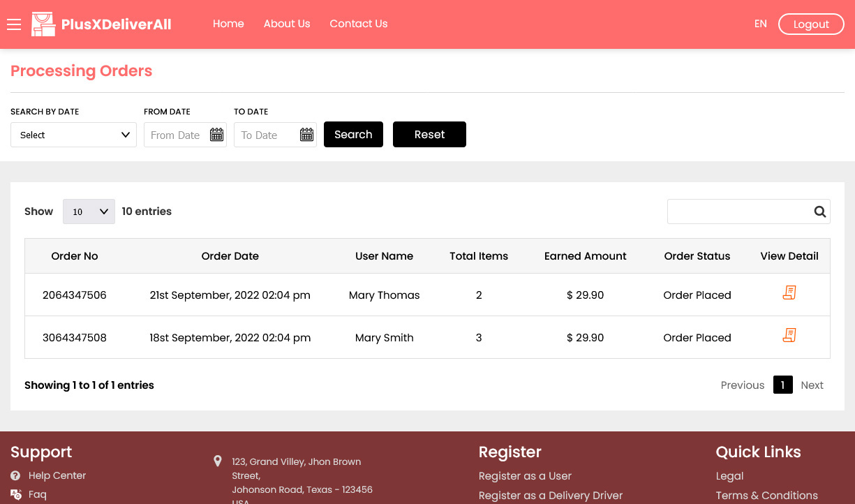The height and width of the screenshot is (504, 855).
Task: Click date 21st September, 2022 02:04 pm
Action: point(230,295)
